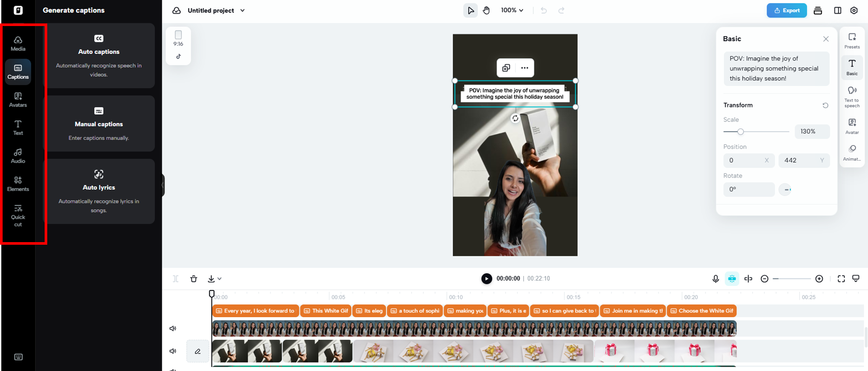This screenshot has height=371, width=868.
Task: Open the Text to speech tab
Action: click(852, 97)
